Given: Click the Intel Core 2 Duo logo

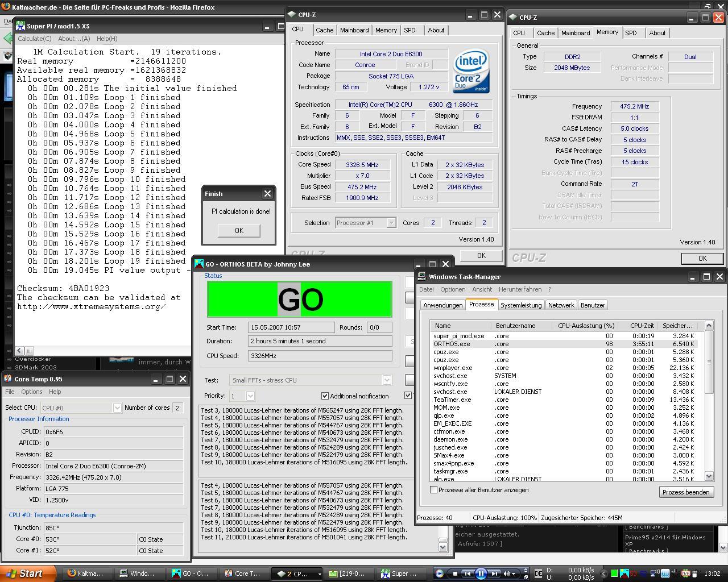Looking at the screenshot, I should 471,72.
